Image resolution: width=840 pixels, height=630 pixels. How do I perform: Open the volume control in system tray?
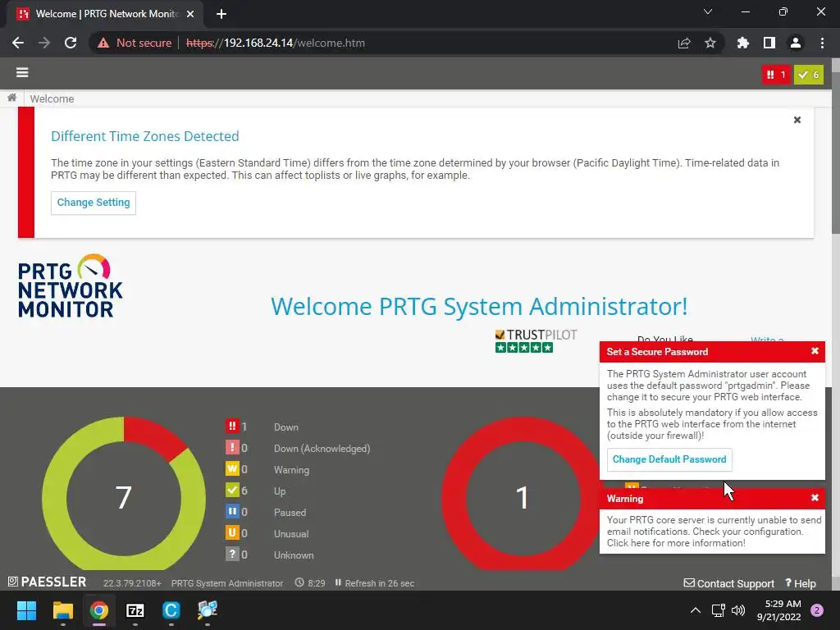(738, 610)
